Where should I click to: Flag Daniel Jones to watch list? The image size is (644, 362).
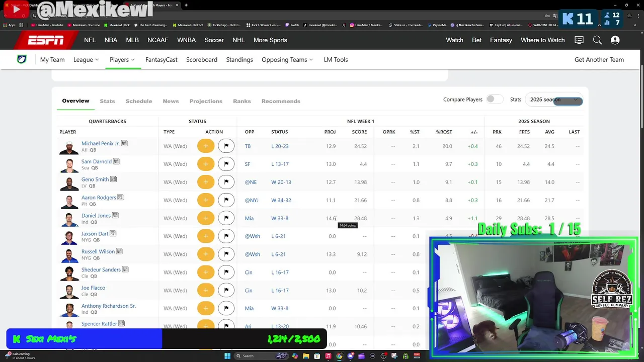(x=226, y=218)
